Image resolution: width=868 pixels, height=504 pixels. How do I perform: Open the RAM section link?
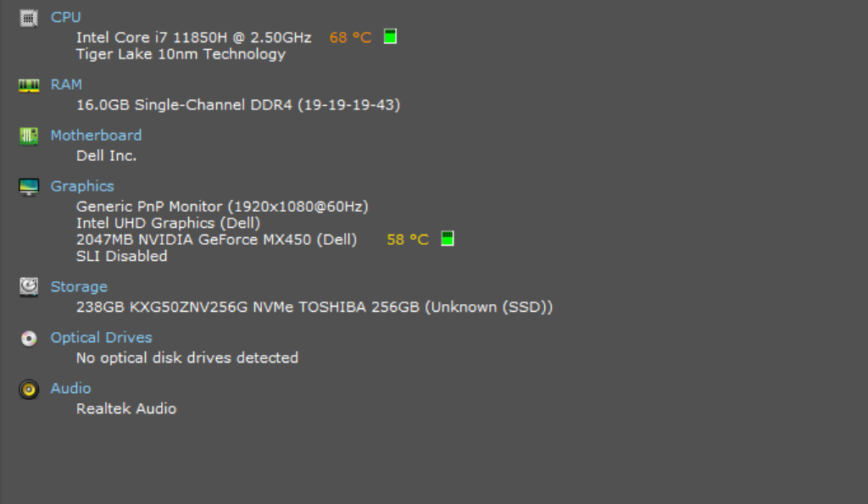[x=66, y=85]
